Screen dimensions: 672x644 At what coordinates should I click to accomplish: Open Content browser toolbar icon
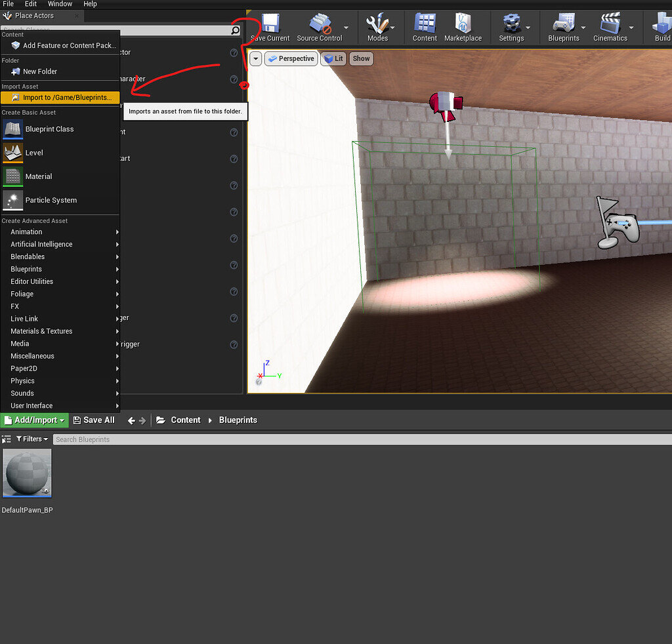tap(425, 24)
